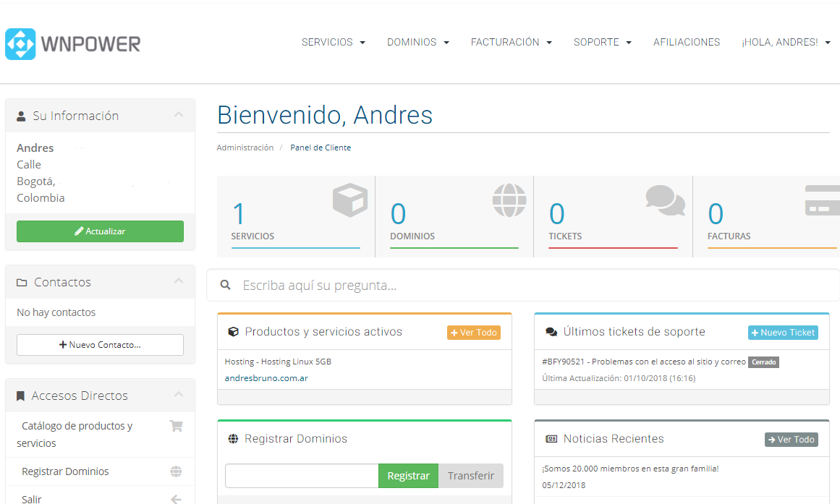
Task: Click the green Registrar button
Action: 408,476
